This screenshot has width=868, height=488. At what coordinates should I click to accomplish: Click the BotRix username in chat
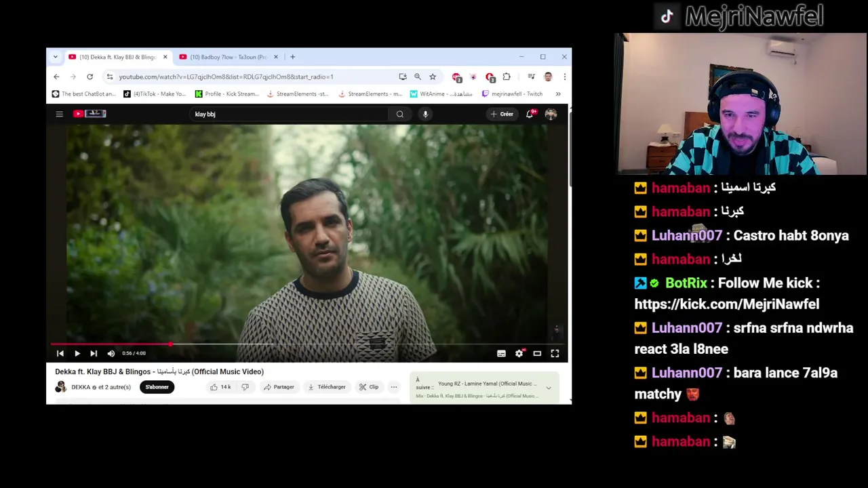pos(686,283)
